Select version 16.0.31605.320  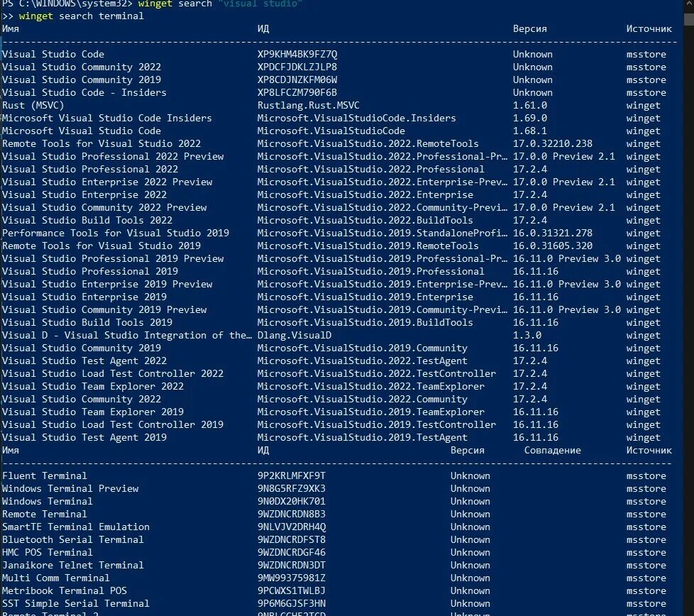pos(552,246)
